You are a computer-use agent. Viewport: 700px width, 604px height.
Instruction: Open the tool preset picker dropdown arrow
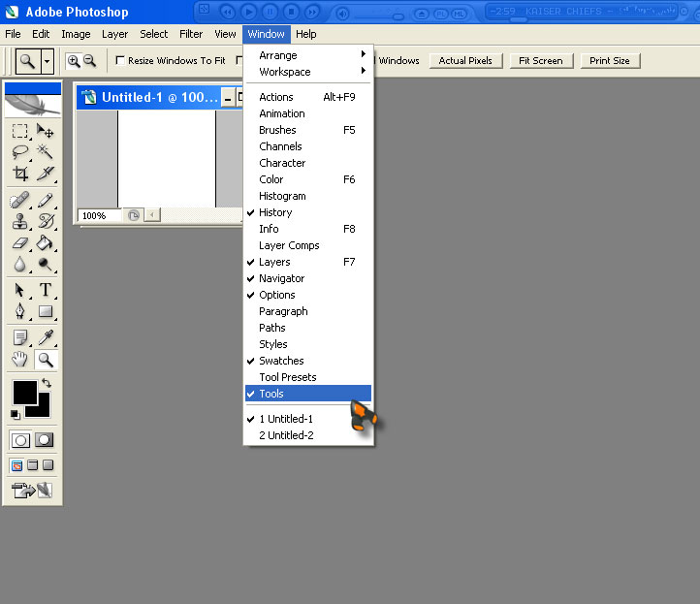47,61
